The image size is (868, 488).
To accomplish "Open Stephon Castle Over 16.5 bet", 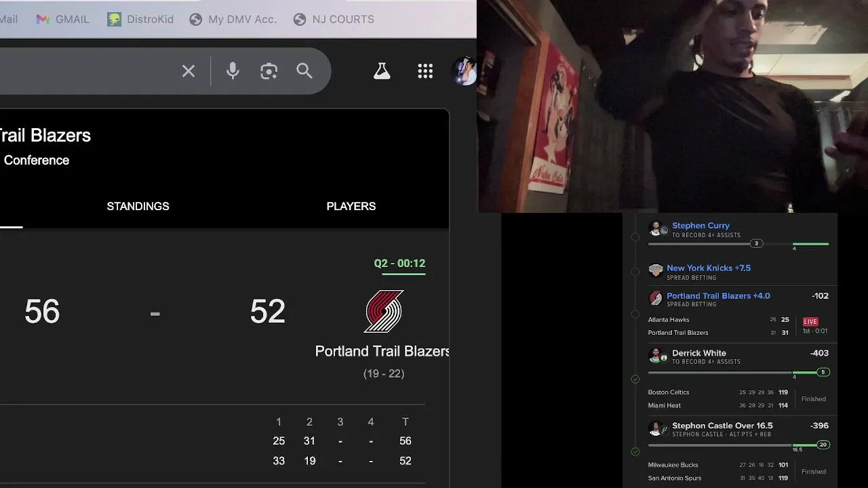I will click(x=722, y=426).
